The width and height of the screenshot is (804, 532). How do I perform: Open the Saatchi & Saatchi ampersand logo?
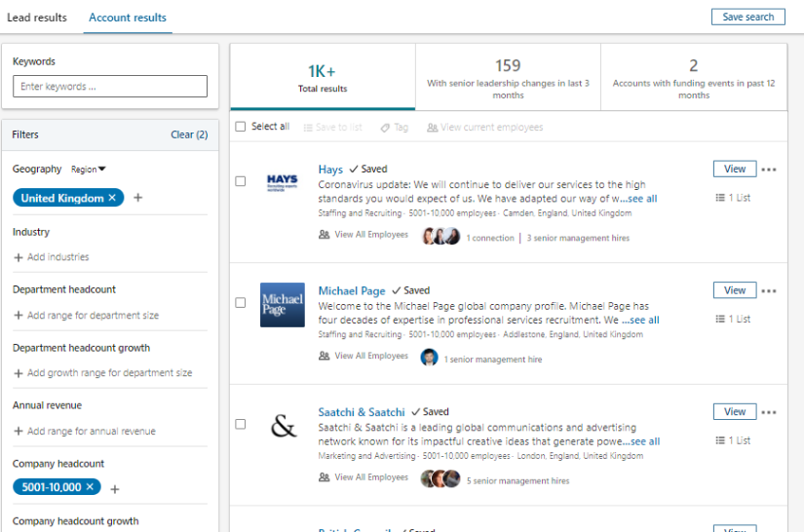283,426
